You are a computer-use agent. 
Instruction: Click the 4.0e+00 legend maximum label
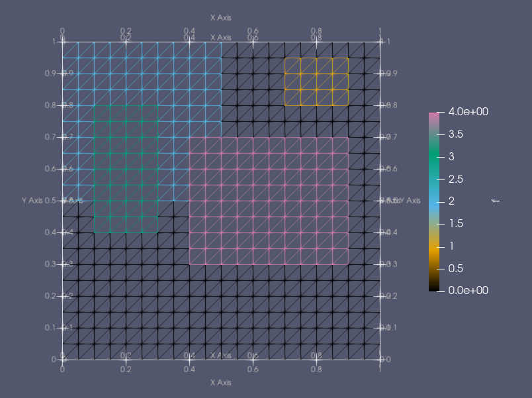pos(468,112)
